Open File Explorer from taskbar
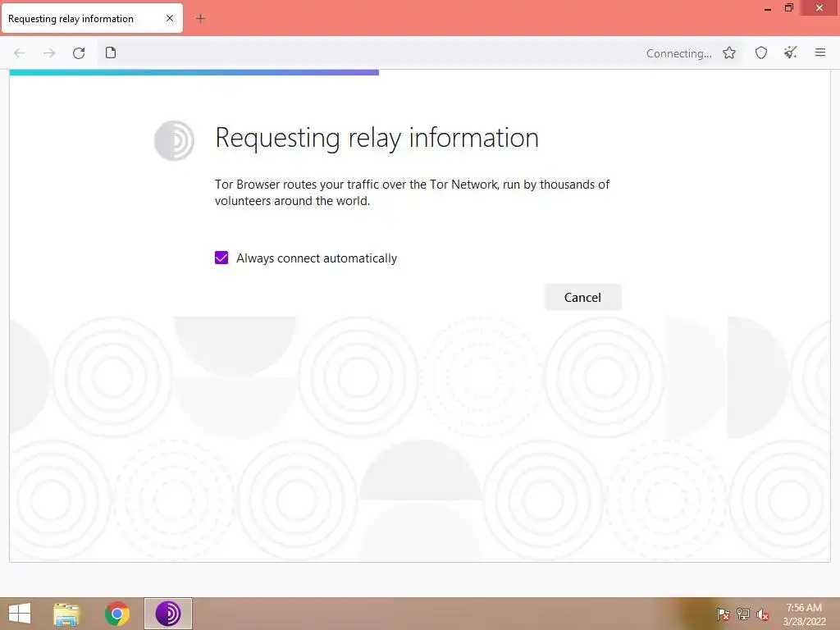The height and width of the screenshot is (630, 840). click(x=66, y=614)
